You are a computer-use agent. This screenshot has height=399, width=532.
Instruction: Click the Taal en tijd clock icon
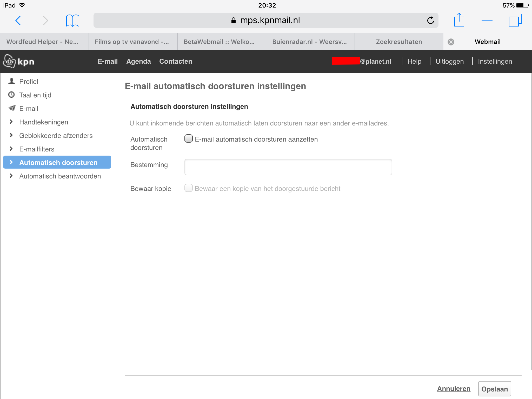pos(11,95)
